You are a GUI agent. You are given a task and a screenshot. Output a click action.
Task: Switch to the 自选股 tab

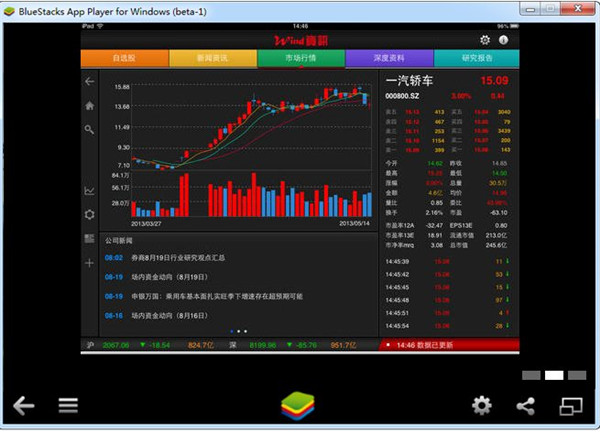124,58
